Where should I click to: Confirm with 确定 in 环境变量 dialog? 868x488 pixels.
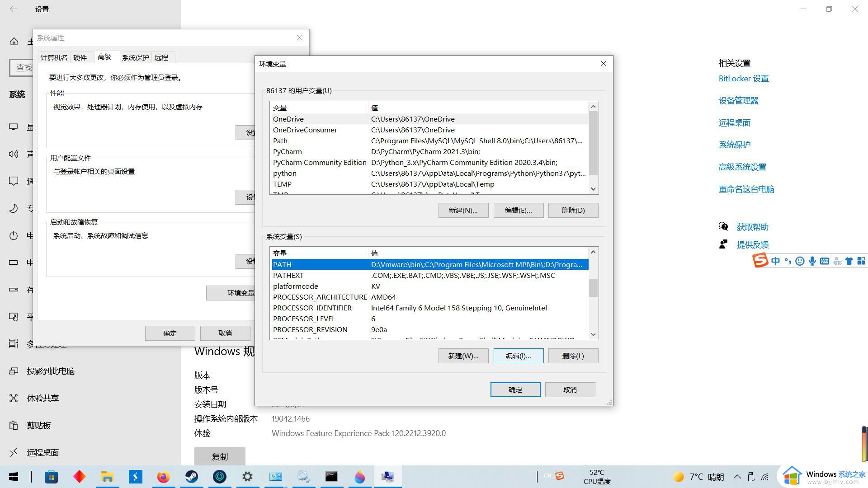click(515, 389)
